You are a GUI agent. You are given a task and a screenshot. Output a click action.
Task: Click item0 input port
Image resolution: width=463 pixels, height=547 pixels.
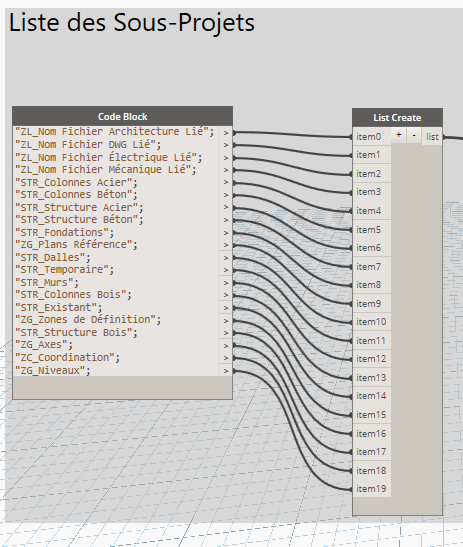tap(372, 137)
